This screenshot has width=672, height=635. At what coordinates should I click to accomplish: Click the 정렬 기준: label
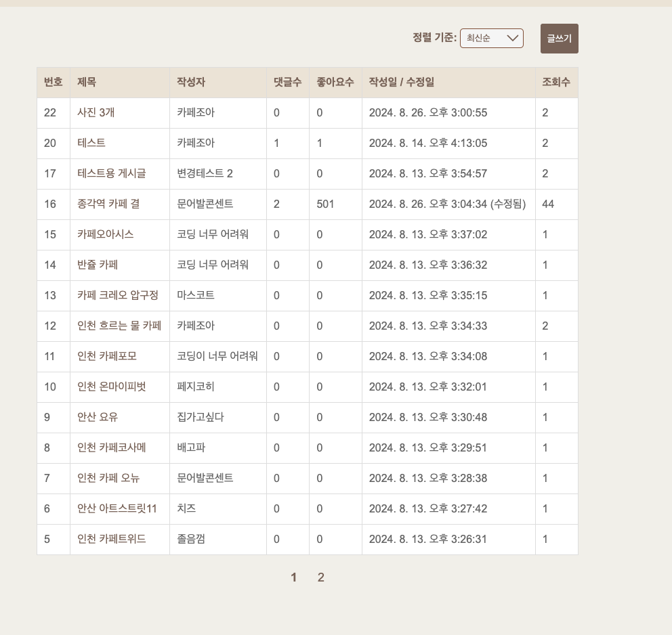point(435,37)
